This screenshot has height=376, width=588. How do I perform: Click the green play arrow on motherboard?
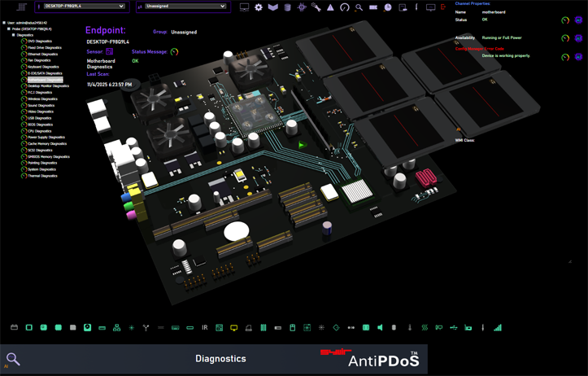[302, 146]
